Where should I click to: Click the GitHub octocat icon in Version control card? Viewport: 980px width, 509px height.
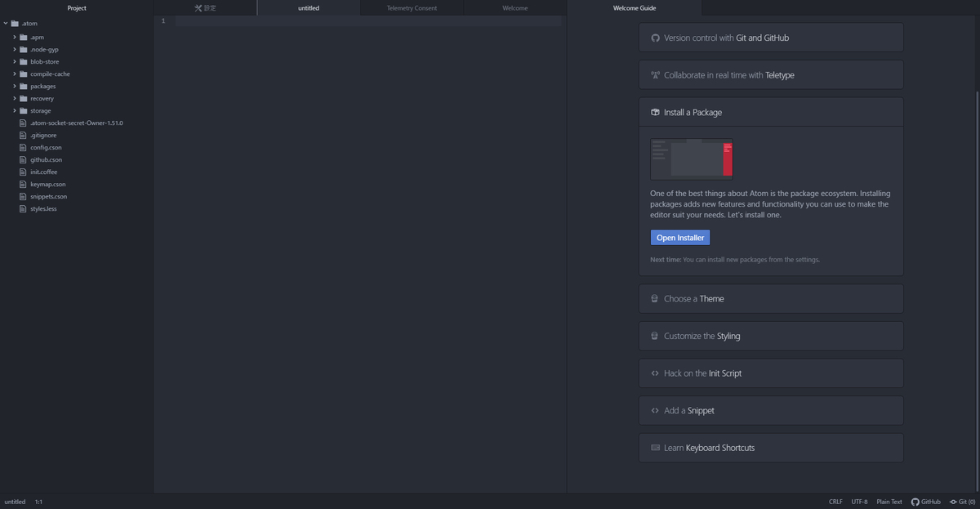tap(655, 38)
